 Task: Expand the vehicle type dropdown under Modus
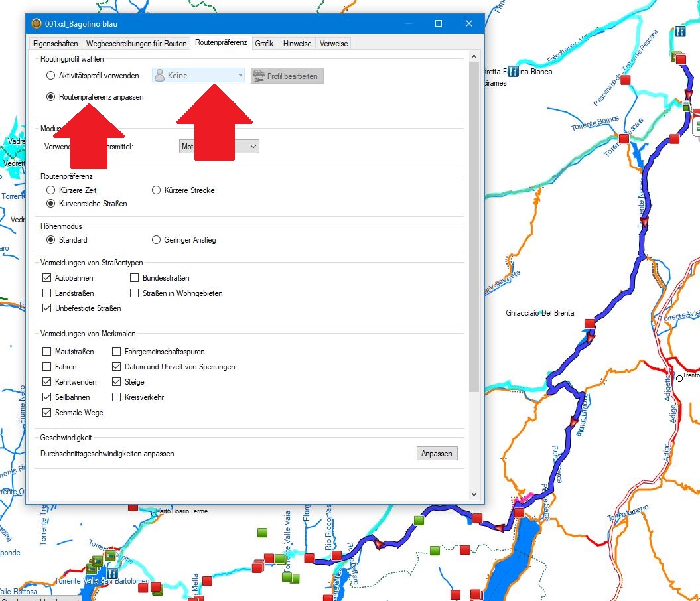coord(220,146)
